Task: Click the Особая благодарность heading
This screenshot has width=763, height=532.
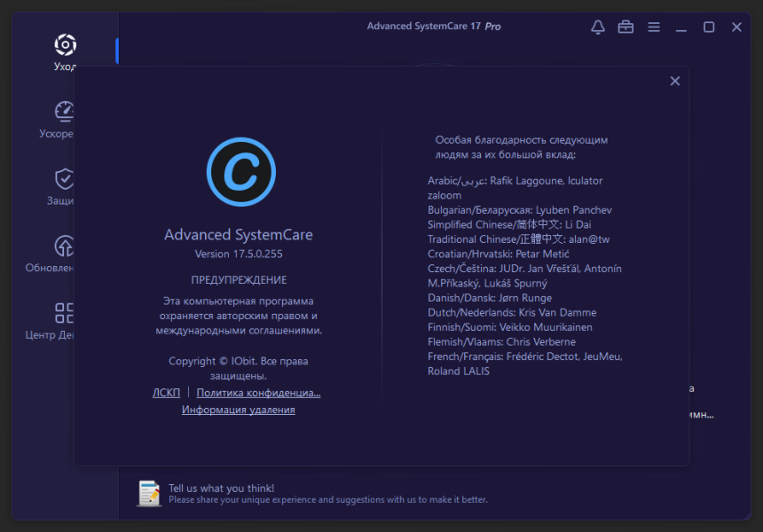Action: click(522, 147)
